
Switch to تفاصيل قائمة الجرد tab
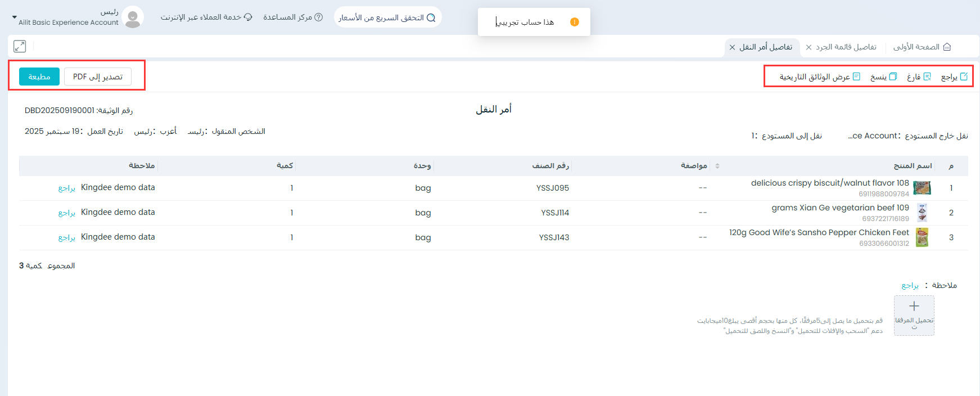(846, 47)
